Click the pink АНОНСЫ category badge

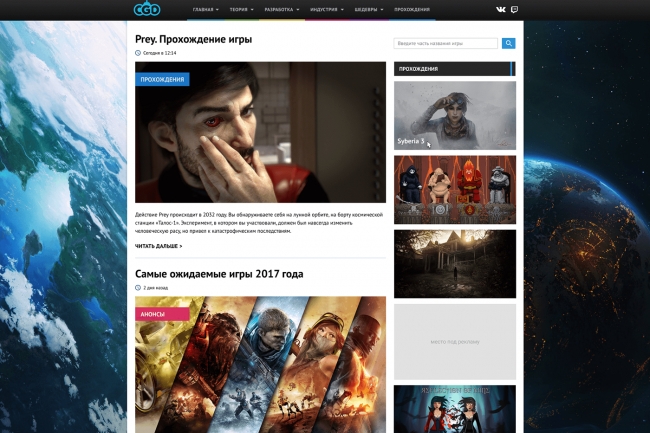(162, 314)
